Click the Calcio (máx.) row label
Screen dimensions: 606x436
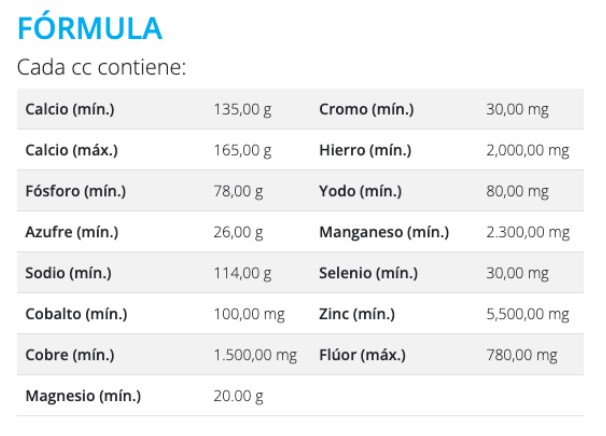pyautogui.click(x=72, y=150)
